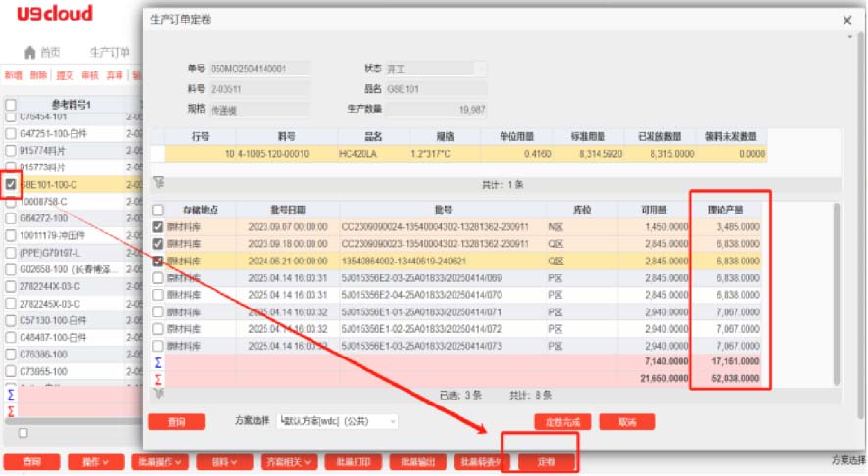Click the filter funnel icon above the batch table
The image size is (868, 476).
159,183
